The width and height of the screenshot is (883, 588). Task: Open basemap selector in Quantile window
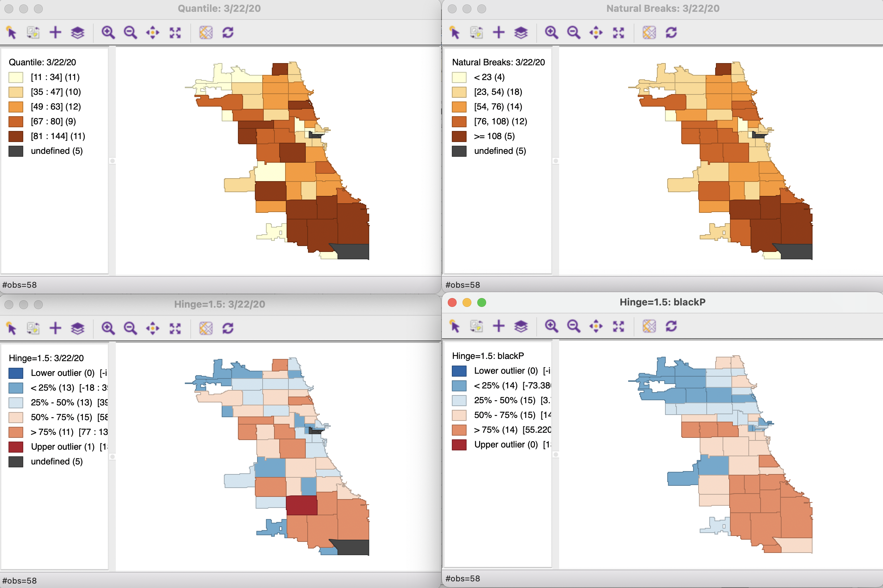point(206,32)
